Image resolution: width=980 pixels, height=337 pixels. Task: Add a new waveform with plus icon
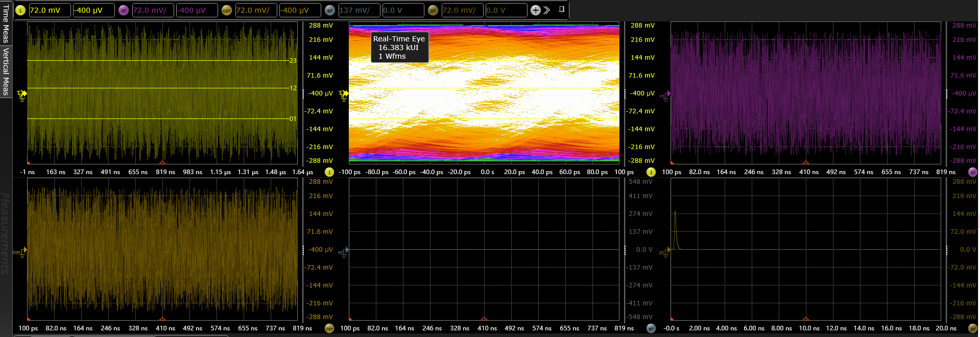(535, 10)
